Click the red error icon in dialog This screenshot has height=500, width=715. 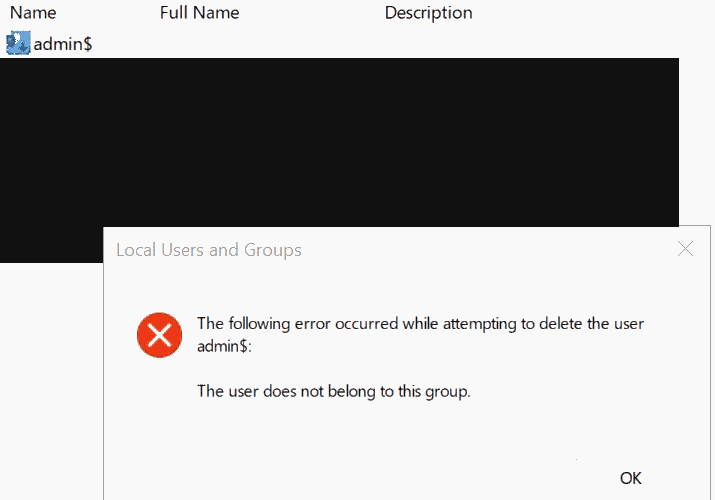[160, 335]
